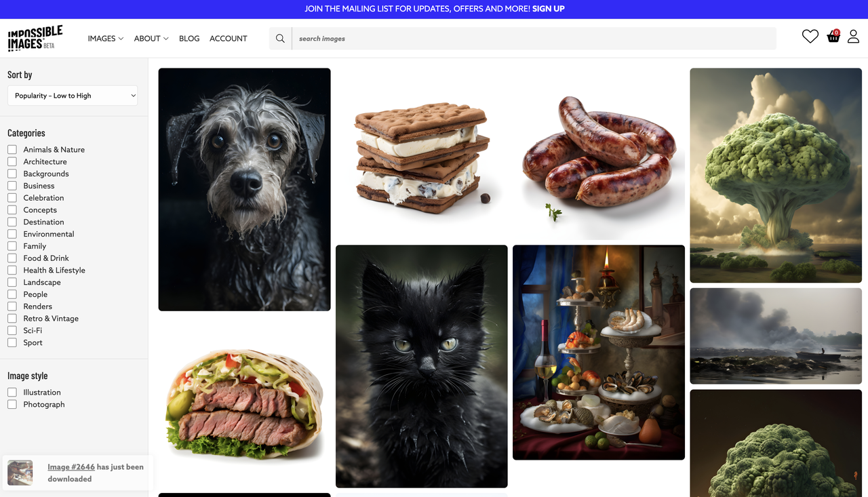Check the Architecture category
Image resolution: width=868 pixels, height=497 pixels.
12,162
